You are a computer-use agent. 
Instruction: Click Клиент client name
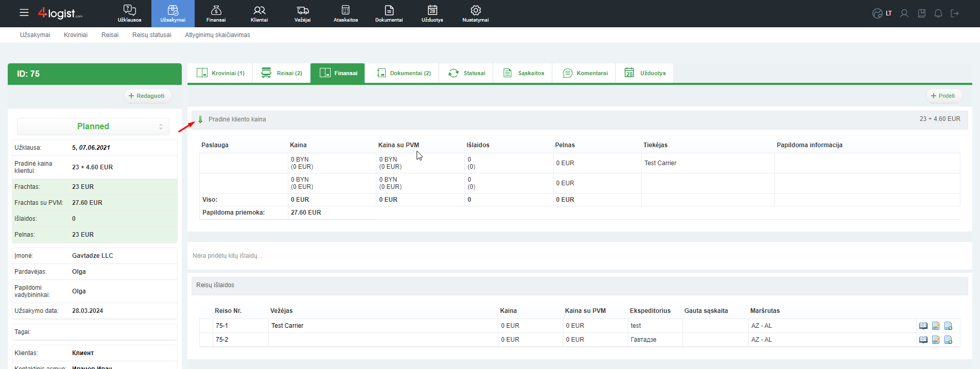[83, 353]
